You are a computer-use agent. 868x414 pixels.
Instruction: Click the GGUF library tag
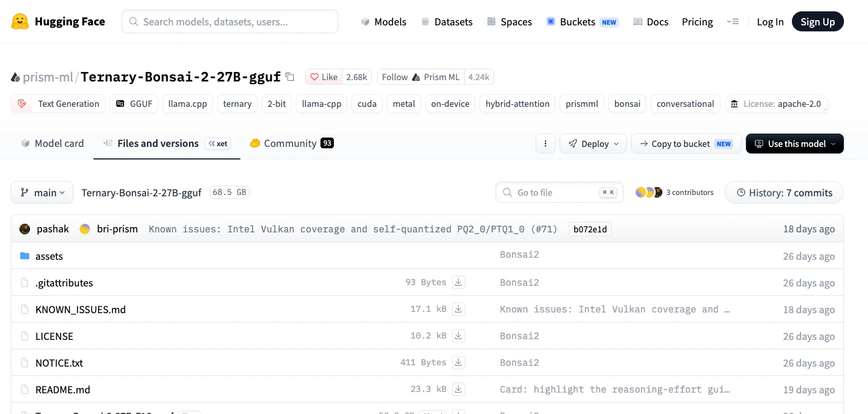point(134,103)
